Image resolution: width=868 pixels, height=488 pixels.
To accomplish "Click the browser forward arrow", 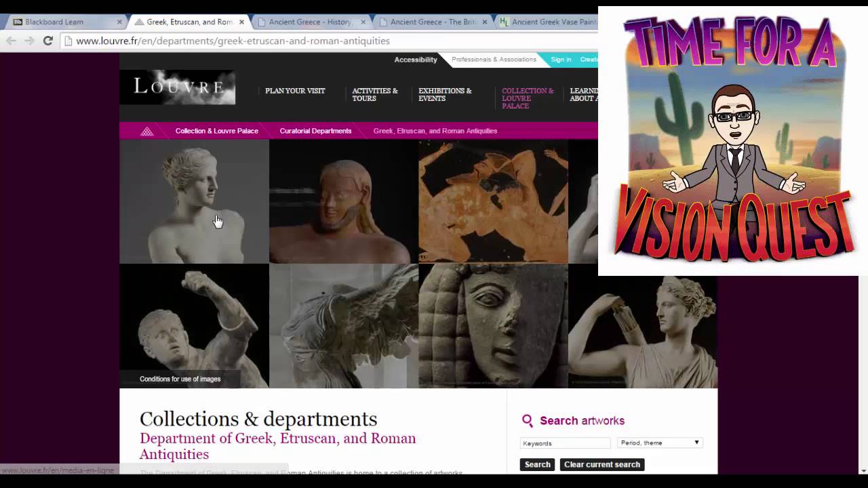I will click(x=29, y=41).
